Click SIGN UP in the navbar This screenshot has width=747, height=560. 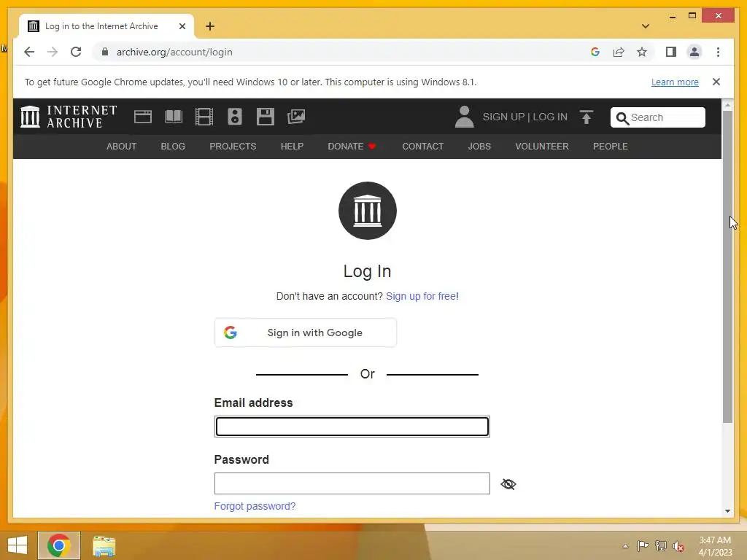click(x=503, y=117)
